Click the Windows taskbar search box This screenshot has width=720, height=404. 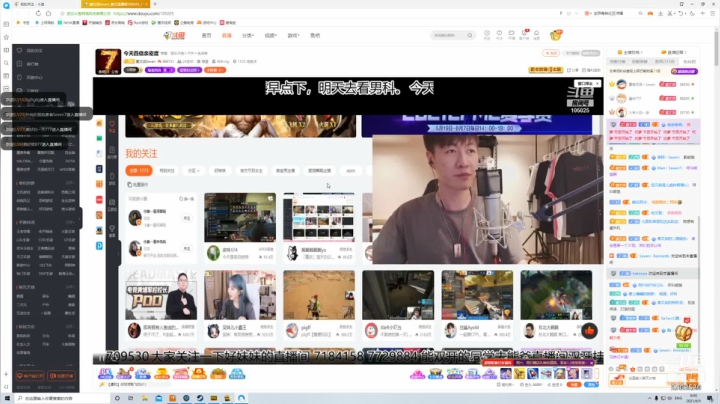point(62,398)
